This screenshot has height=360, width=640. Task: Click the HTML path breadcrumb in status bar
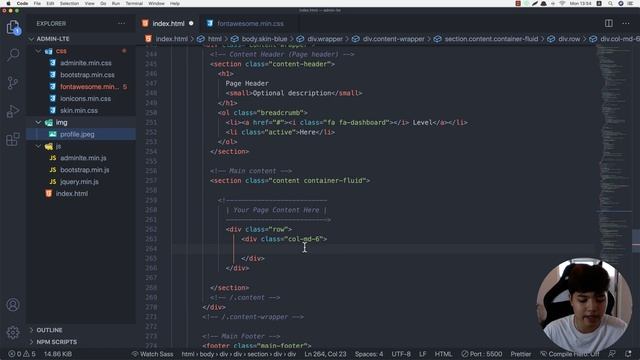[239, 354]
